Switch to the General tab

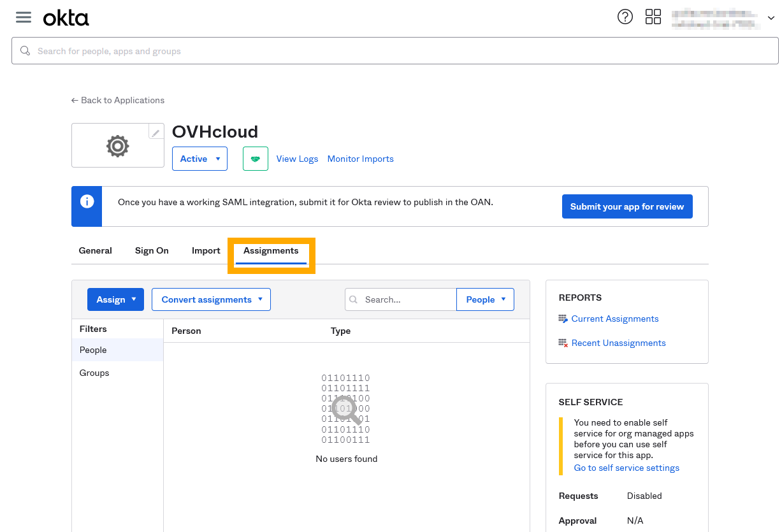[96, 251]
